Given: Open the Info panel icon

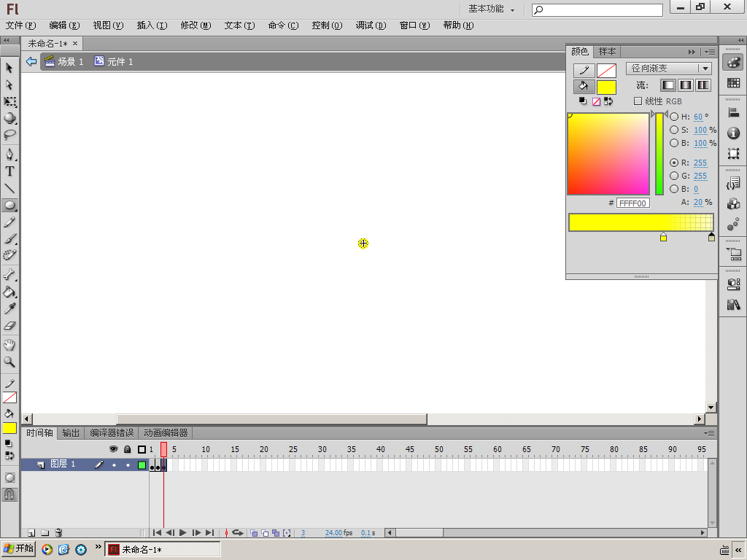Looking at the screenshot, I should (733, 133).
